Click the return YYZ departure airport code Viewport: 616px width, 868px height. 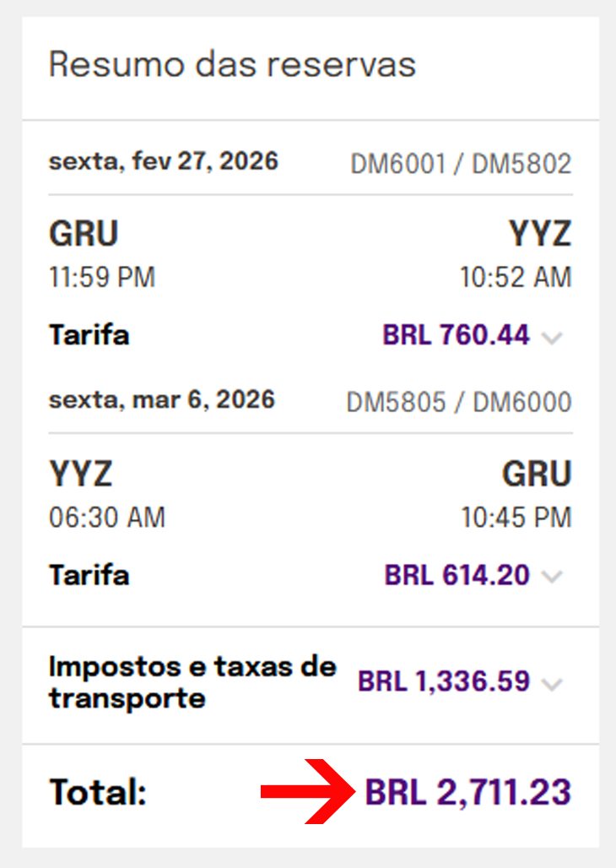pos(81,474)
